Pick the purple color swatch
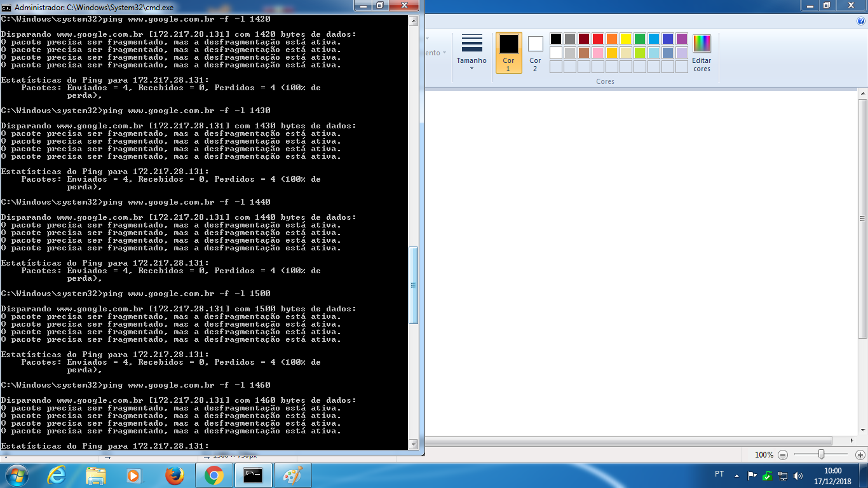 [682, 39]
